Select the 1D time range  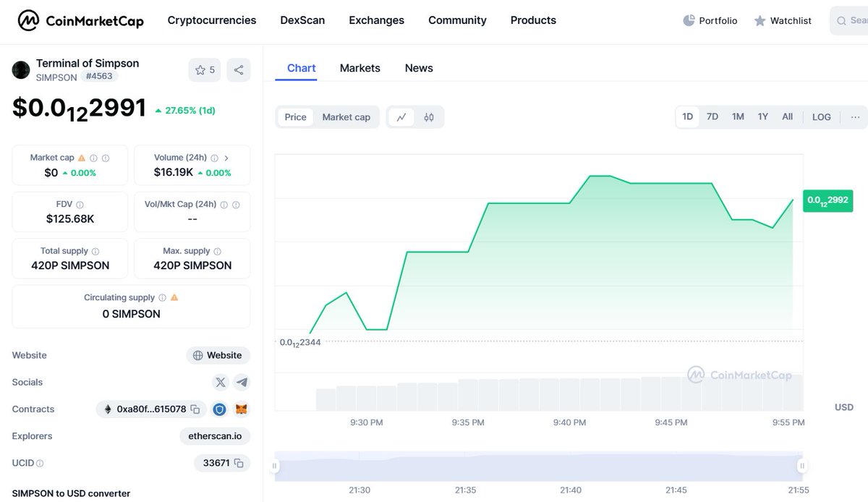pyautogui.click(x=688, y=116)
